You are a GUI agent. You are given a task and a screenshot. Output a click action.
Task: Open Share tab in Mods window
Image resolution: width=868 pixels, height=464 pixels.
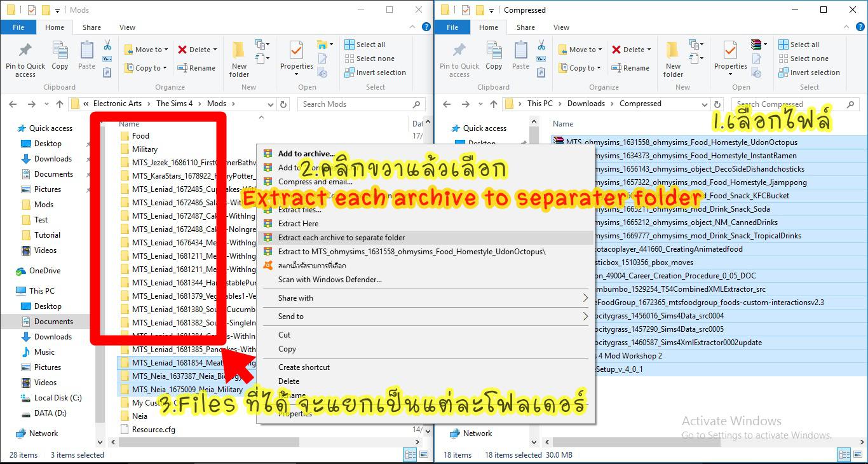(x=92, y=27)
